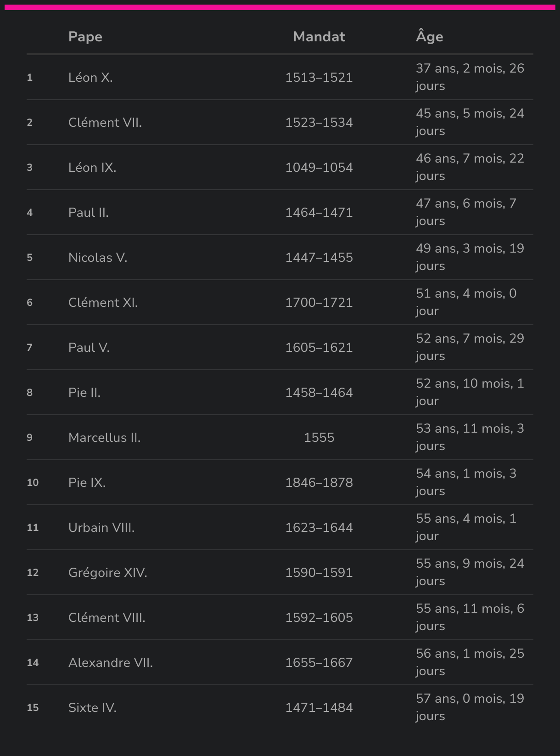The image size is (560, 756).
Task: Click Grégoire XIV. in the list
Action: (108, 572)
